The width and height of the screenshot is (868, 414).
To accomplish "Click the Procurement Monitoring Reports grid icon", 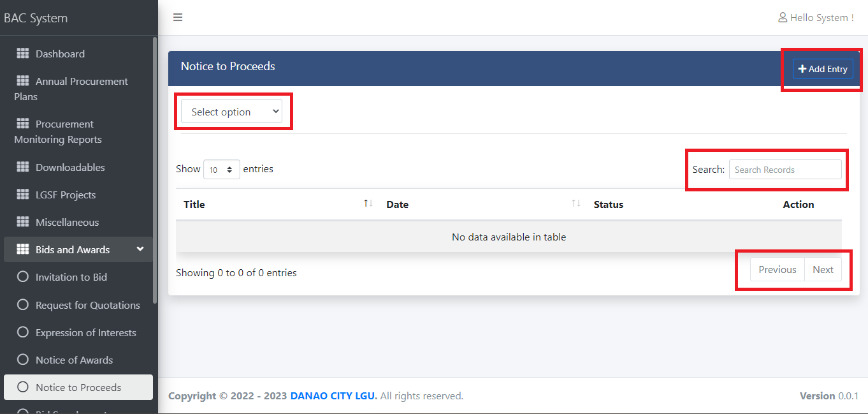I will coord(23,123).
